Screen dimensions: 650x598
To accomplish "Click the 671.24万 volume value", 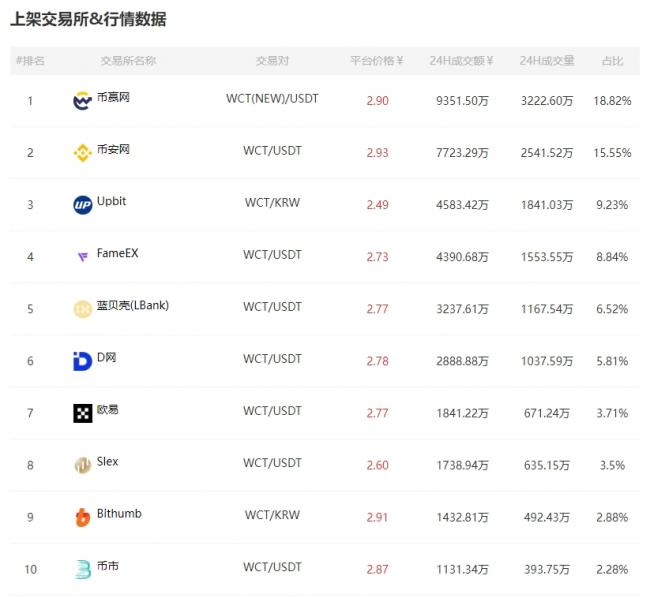I will click(x=547, y=413).
